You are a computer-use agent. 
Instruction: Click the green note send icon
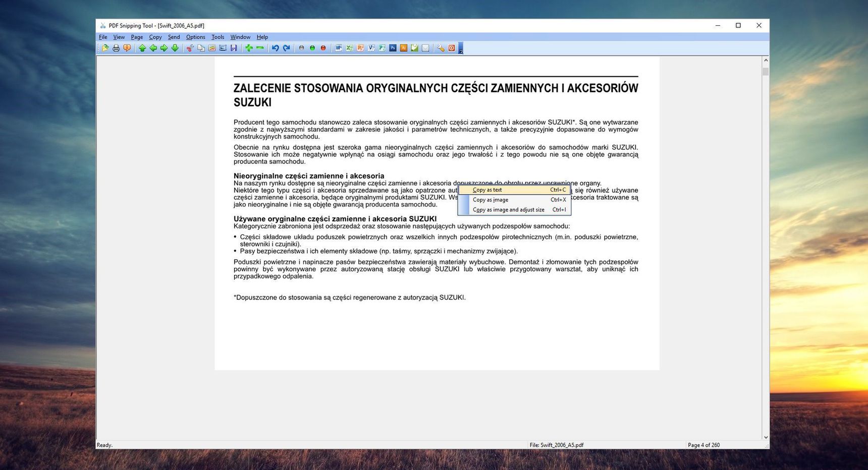[x=414, y=48]
